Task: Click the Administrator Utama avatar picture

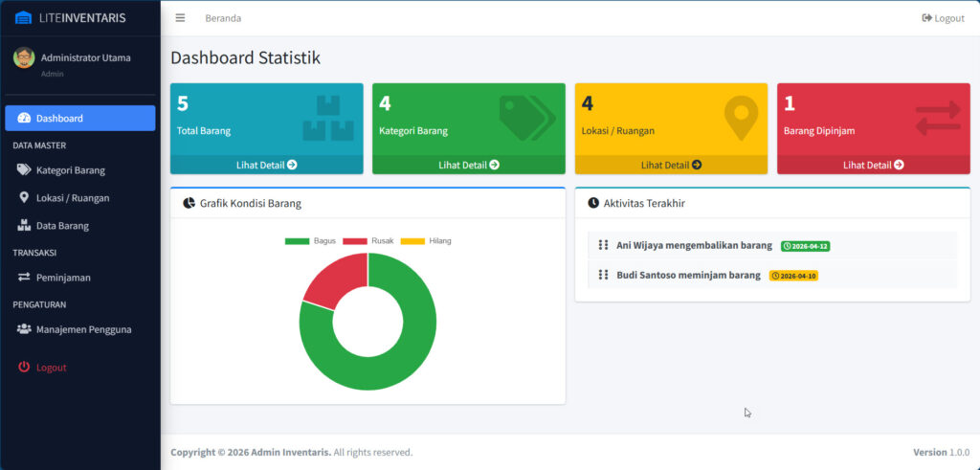Action: coord(24,58)
